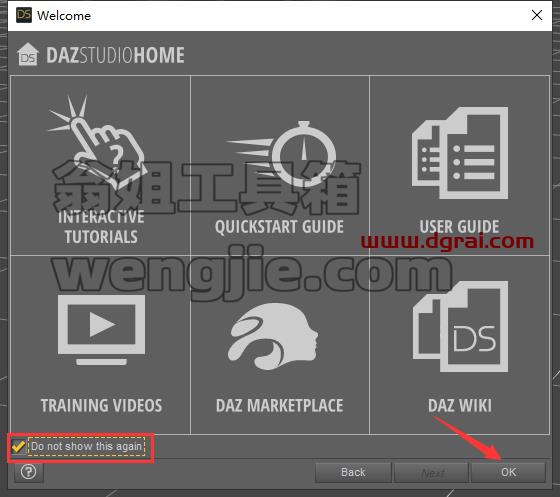Viewport: 560px width, 497px height.
Task: Click the "Do not show this again" label
Action: (x=86, y=446)
